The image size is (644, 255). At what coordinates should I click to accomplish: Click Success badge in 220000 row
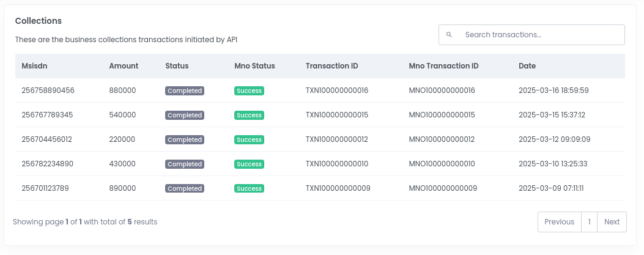tap(250, 139)
